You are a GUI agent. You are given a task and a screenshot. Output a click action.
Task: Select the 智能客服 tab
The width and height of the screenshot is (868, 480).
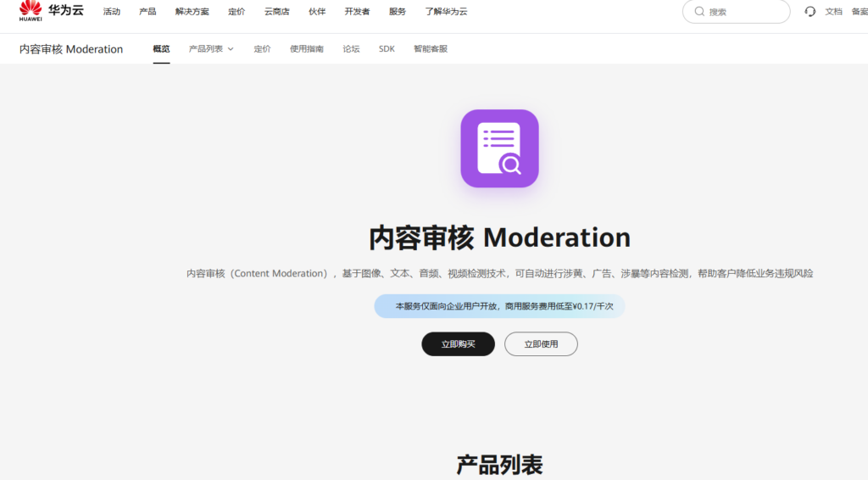tap(430, 48)
